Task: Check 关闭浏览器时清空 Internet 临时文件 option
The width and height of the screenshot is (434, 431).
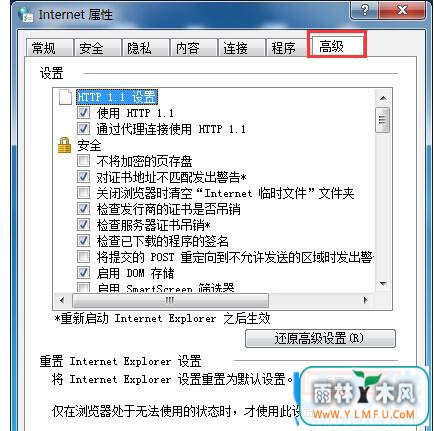Action: [x=83, y=193]
